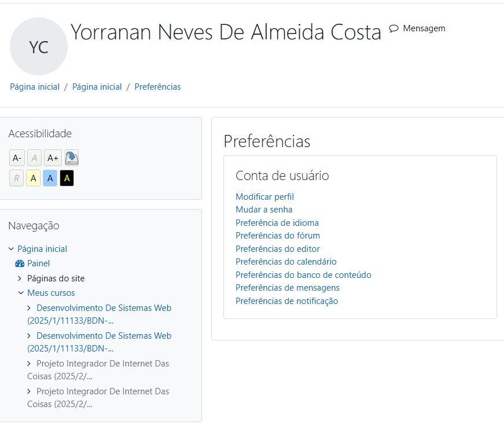Expand the Páginas do site node
The width and height of the screenshot is (504, 425).
20,279
